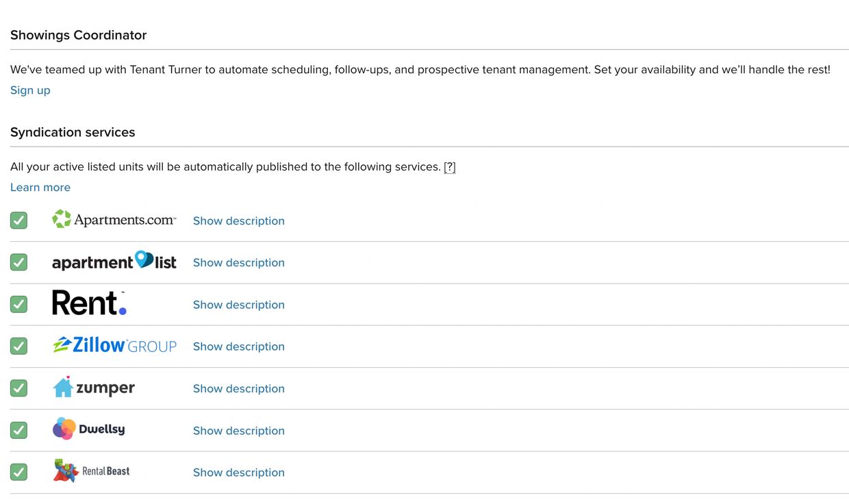Click the Apartments.com logo
This screenshot has width=849, height=504.
[x=114, y=220]
